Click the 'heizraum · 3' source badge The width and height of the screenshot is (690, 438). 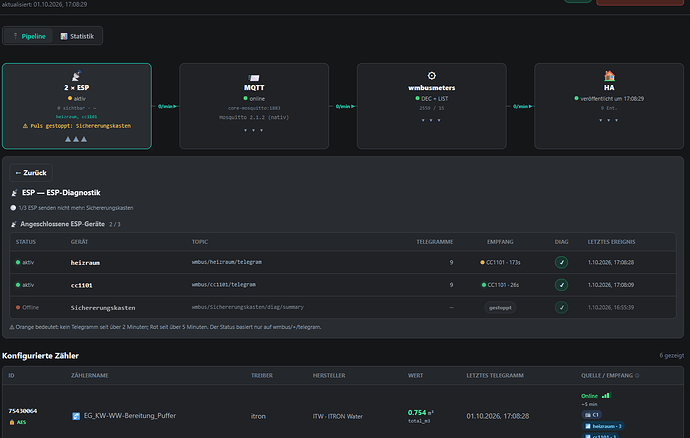click(x=603, y=426)
